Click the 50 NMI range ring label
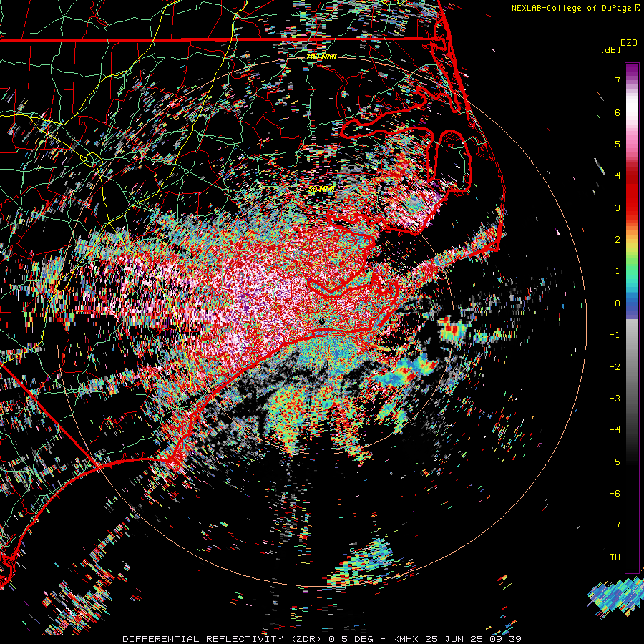The height and width of the screenshot is (644, 644). pyautogui.click(x=321, y=190)
